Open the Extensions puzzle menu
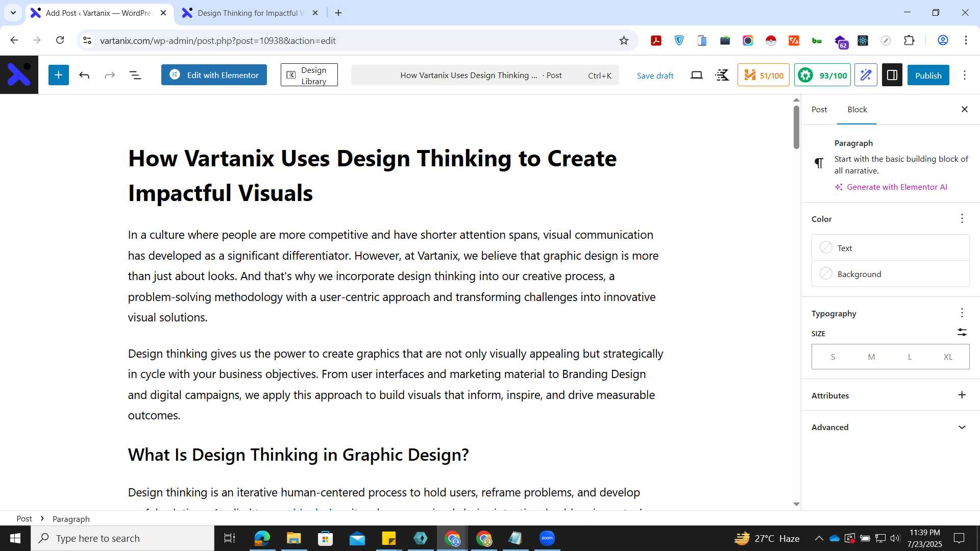 (x=909, y=40)
